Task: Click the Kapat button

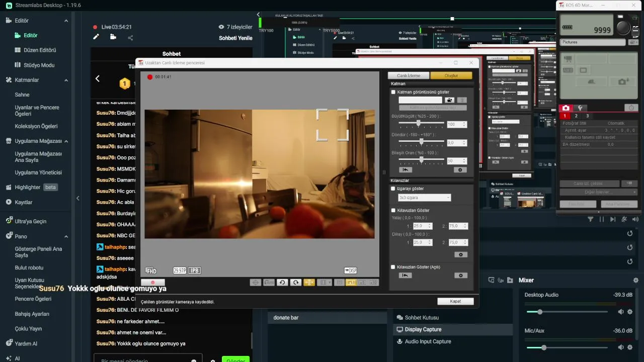Action: point(455,301)
